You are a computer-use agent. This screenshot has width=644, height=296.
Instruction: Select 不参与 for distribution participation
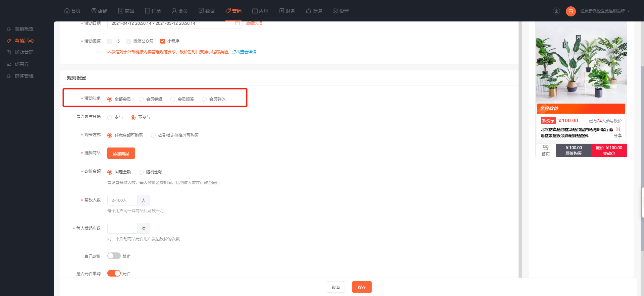tap(133, 117)
